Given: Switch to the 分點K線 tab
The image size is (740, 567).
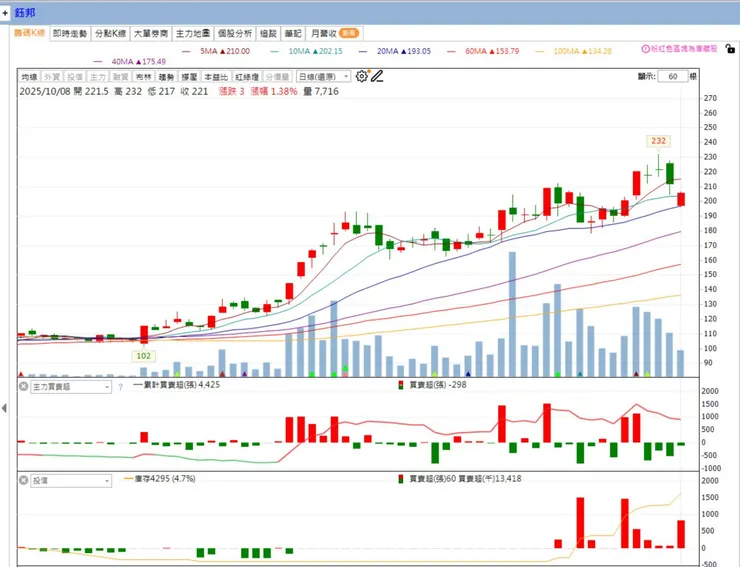Looking at the screenshot, I should point(110,34).
